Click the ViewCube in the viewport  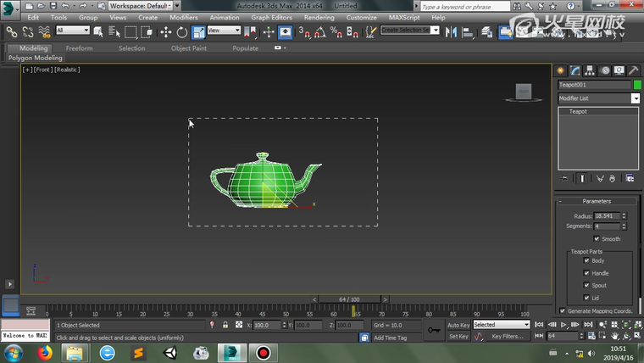click(x=524, y=91)
